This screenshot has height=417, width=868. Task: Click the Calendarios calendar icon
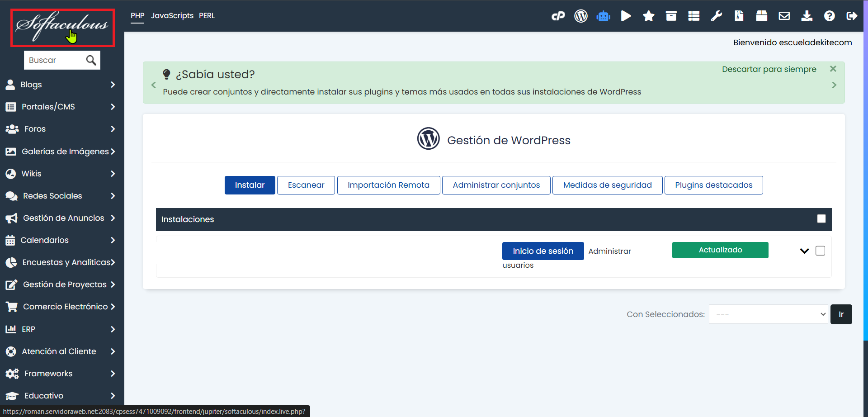(10, 240)
